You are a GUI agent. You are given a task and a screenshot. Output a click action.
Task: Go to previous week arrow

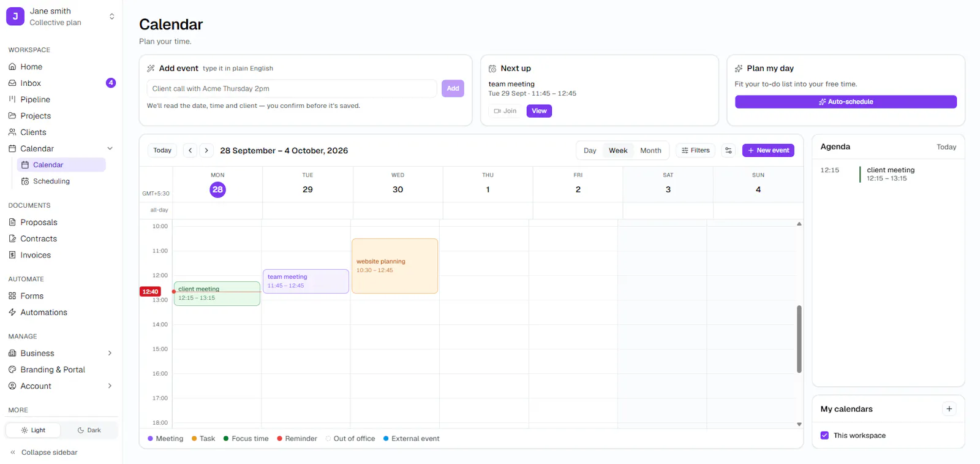pos(190,151)
